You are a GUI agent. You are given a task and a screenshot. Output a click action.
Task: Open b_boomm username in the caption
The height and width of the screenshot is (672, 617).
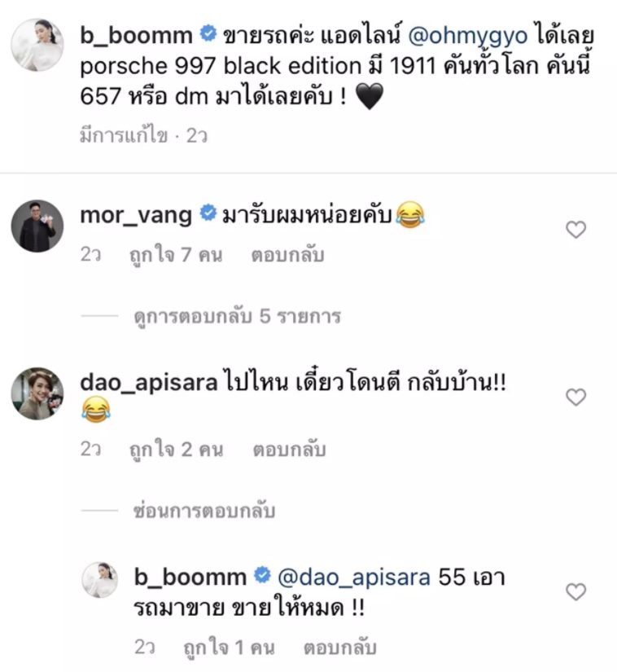click(x=136, y=35)
